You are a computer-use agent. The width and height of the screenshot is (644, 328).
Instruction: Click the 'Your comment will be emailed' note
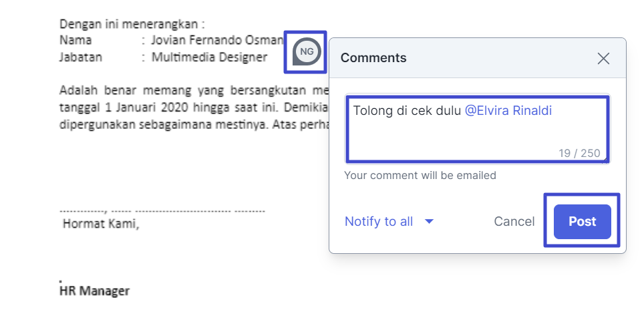420,176
